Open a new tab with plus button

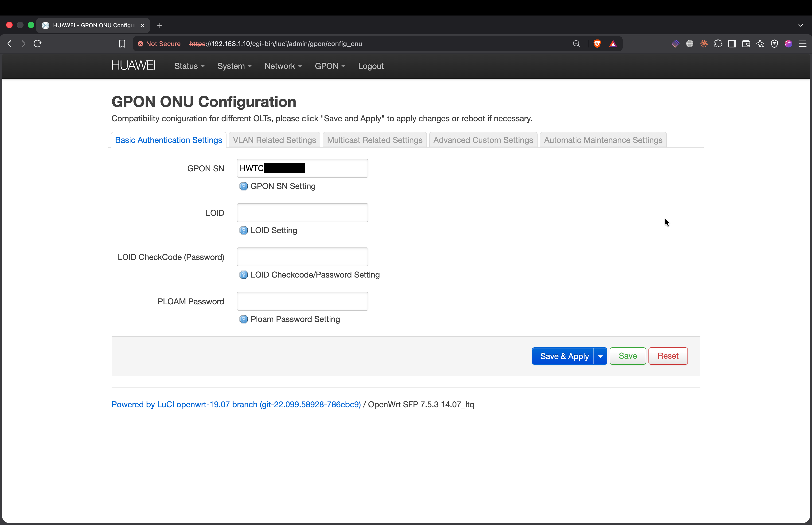click(160, 25)
